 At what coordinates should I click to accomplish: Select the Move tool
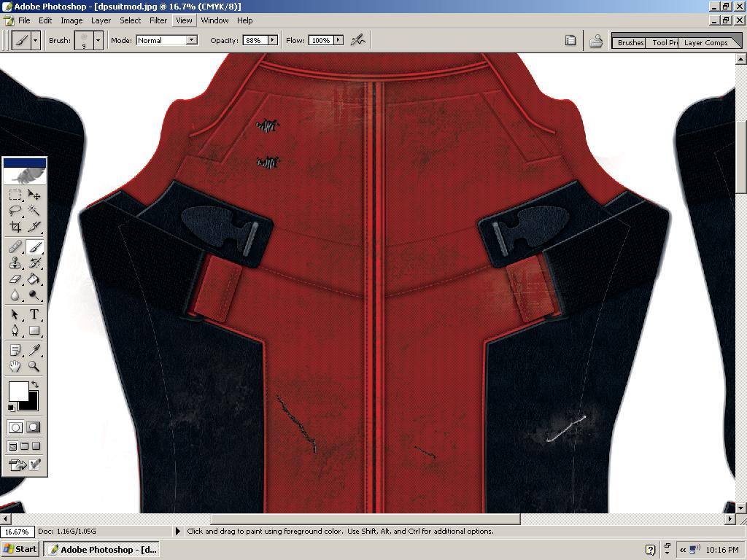pos(34,195)
